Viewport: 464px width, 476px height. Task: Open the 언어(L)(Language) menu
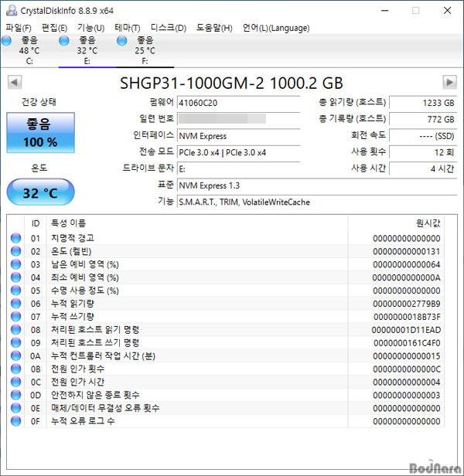pyautogui.click(x=276, y=28)
